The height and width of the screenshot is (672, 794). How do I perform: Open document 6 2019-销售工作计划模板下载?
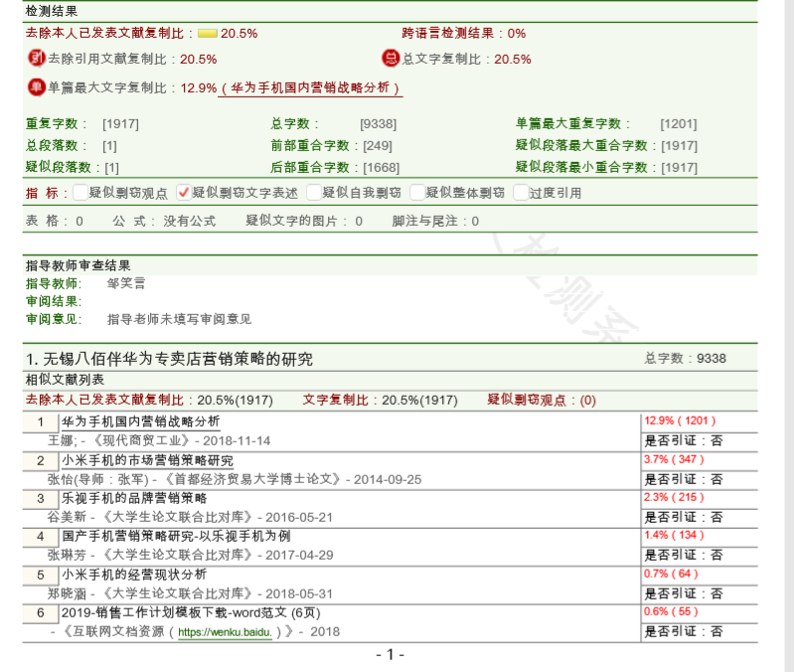[191, 612]
